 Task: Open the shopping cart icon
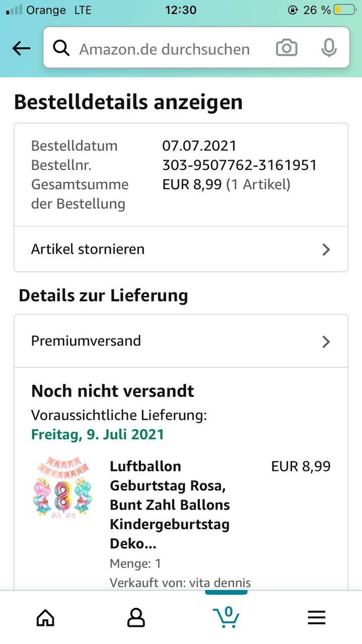[x=226, y=616]
